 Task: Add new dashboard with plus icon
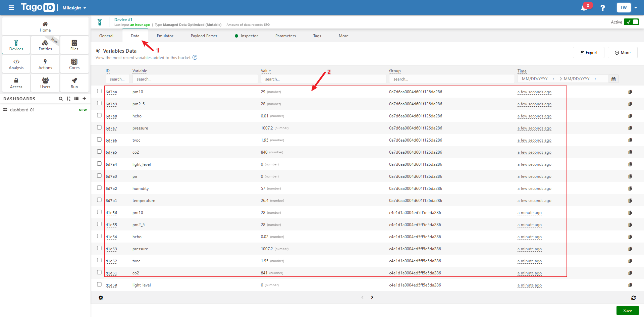click(84, 99)
